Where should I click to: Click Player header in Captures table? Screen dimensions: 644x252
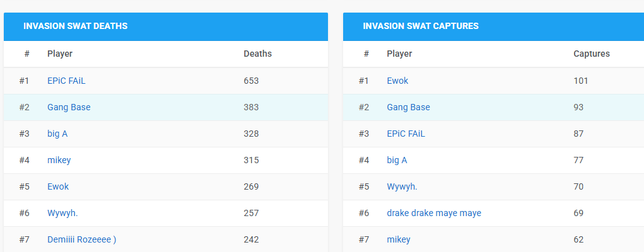pyautogui.click(x=399, y=54)
